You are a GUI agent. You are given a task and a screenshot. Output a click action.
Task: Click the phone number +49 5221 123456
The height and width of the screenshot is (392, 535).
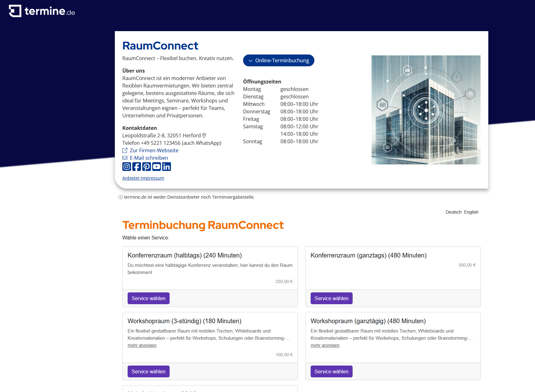[161, 143]
